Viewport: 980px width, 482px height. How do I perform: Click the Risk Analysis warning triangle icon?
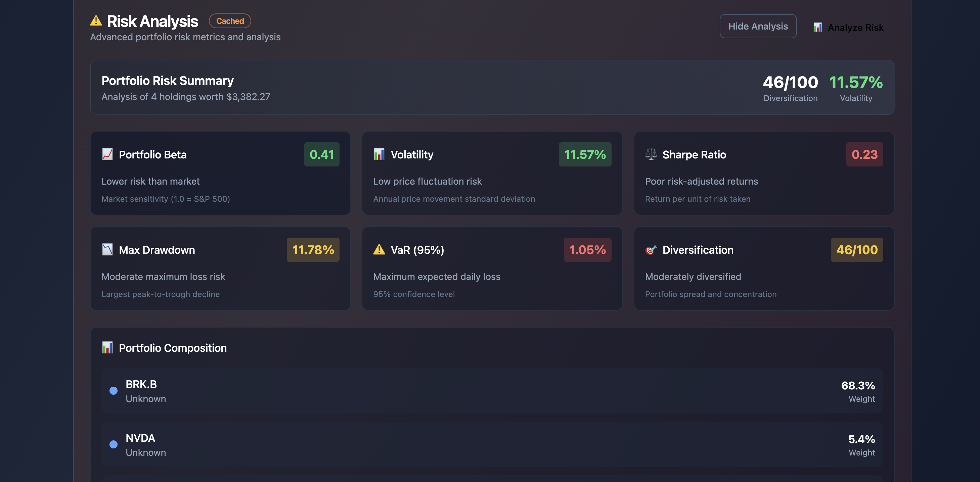[96, 20]
